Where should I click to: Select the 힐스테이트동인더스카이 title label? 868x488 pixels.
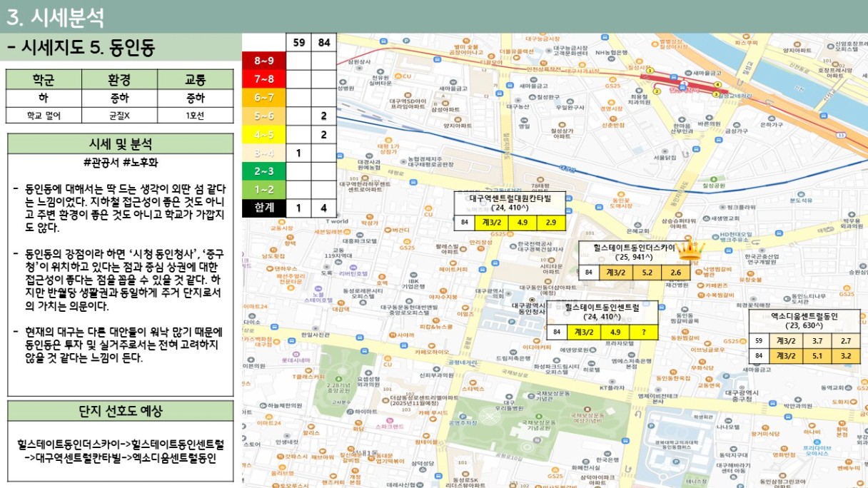634,246
